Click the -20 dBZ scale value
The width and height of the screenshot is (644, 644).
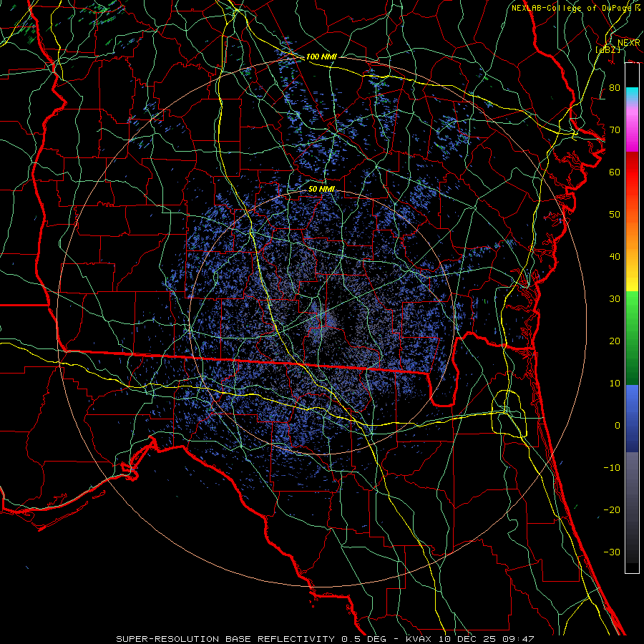pos(612,510)
